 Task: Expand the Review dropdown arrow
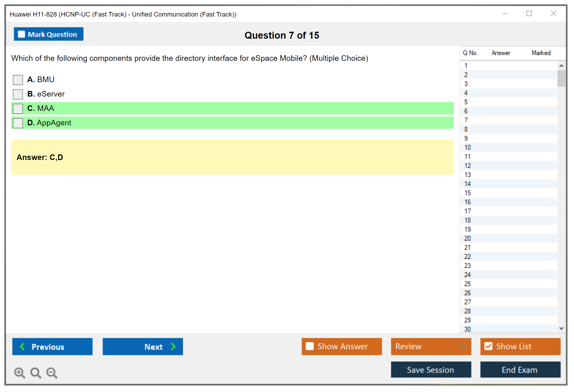tap(463, 346)
